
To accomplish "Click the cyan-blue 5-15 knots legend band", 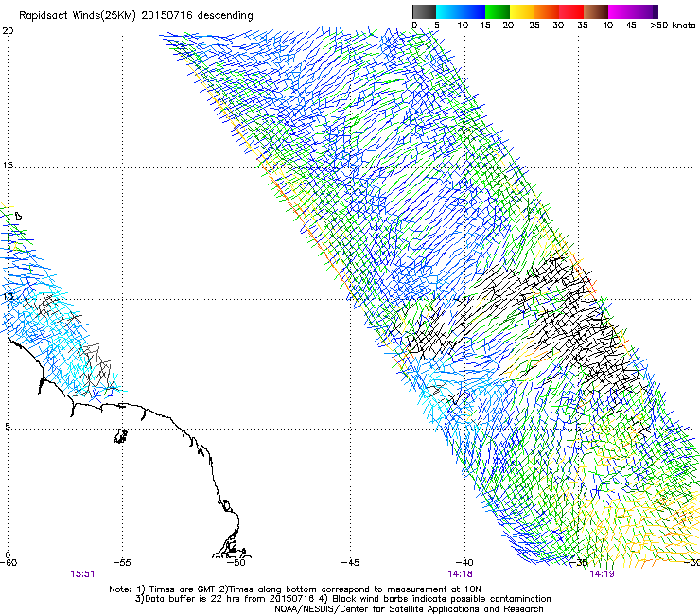I will (461, 11).
